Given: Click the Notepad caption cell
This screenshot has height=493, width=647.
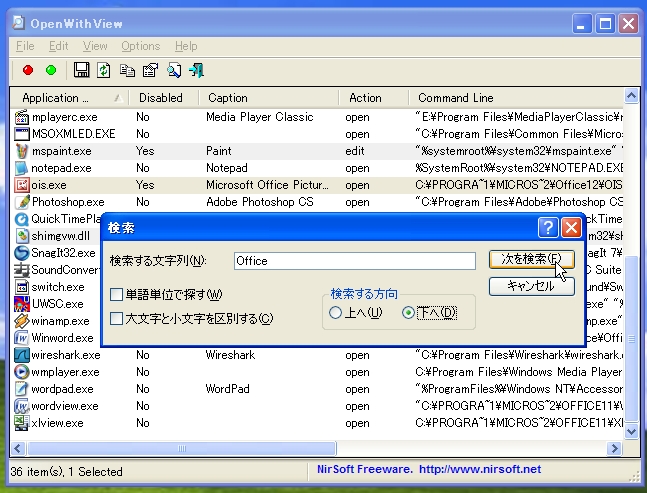Looking at the screenshot, I should pyautogui.click(x=227, y=168).
